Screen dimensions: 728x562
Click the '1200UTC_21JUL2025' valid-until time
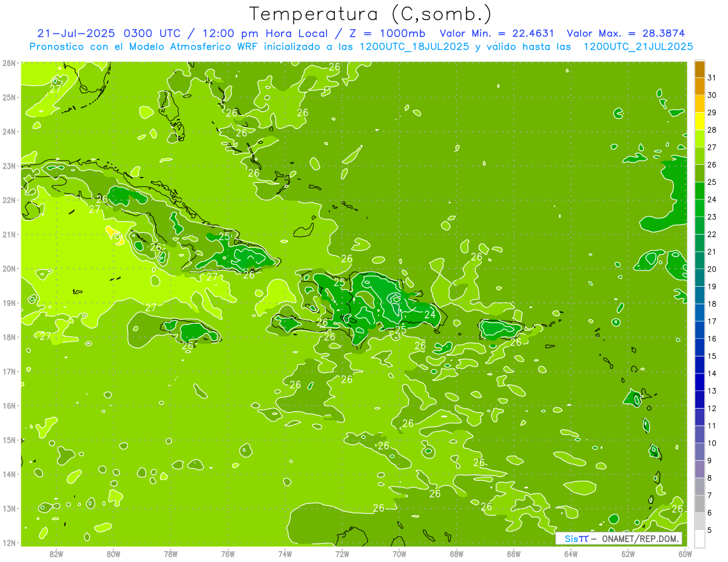click(x=638, y=47)
